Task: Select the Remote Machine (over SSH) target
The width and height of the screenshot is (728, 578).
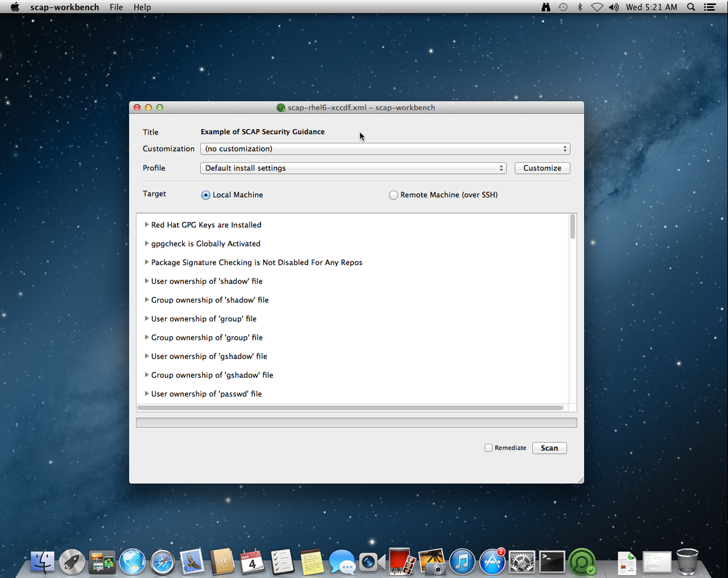Action: click(394, 195)
